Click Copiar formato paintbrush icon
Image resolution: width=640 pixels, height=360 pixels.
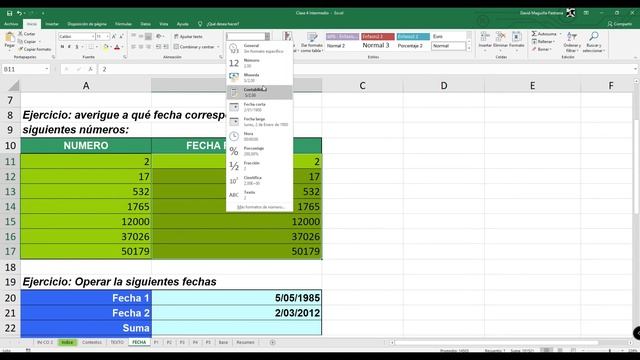tap(20, 49)
